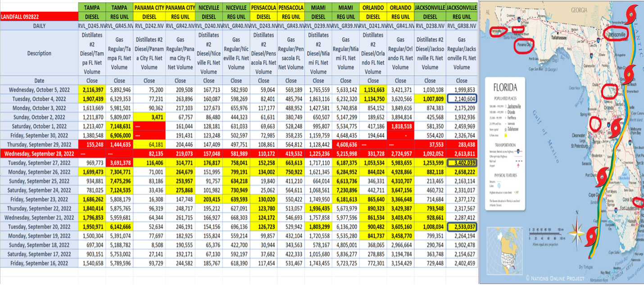Viewport: 644px width, 286px height.
Task: Select the Sunday, October 2, 2022 date
Action: tap(39, 117)
